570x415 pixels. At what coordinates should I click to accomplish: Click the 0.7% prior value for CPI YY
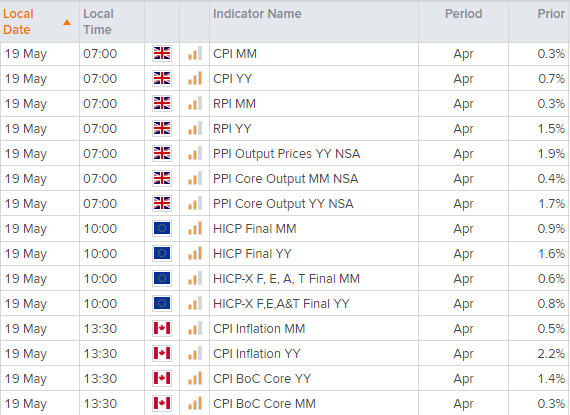[551, 79]
